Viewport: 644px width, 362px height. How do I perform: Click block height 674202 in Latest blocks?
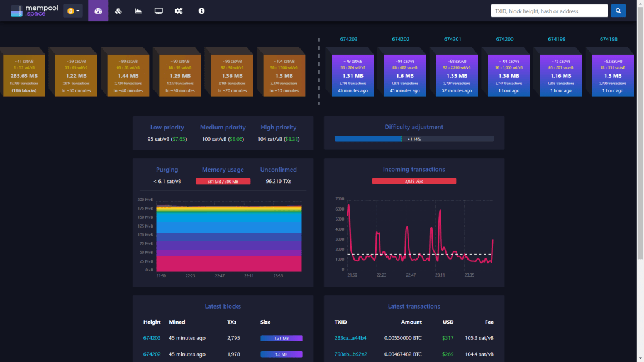tap(152, 354)
